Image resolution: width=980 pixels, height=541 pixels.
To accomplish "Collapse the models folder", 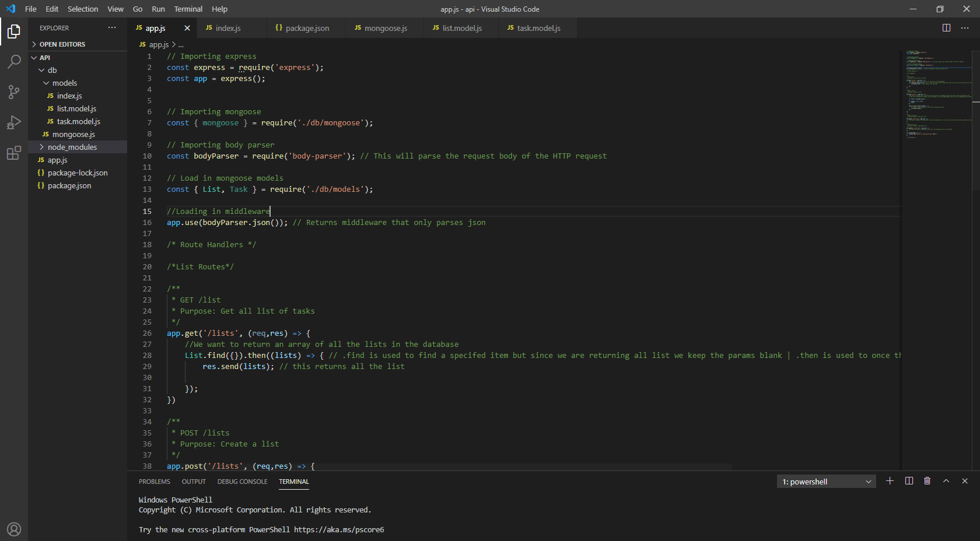I will (x=78, y=83).
